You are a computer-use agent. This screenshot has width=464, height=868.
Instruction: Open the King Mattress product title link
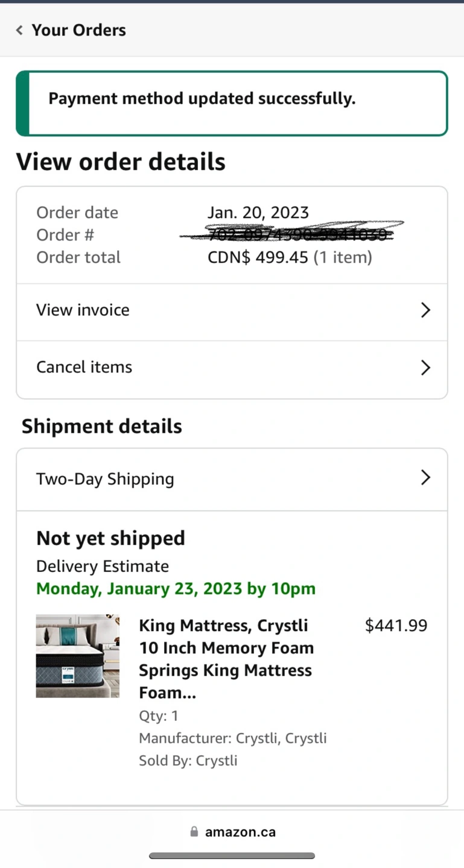pos(226,659)
